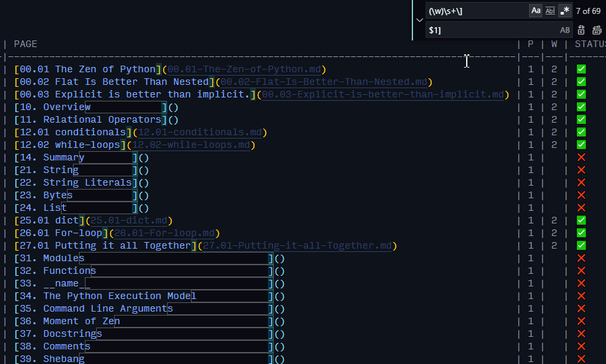Open link 00.03-Explicit-is-better-than-implicit.md
This screenshot has height=364, width=606.
tap(383, 95)
